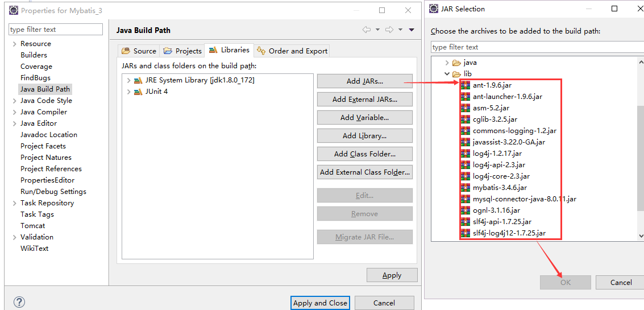Click the Add Class Folder... button
644x310 pixels.
[365, 154]
